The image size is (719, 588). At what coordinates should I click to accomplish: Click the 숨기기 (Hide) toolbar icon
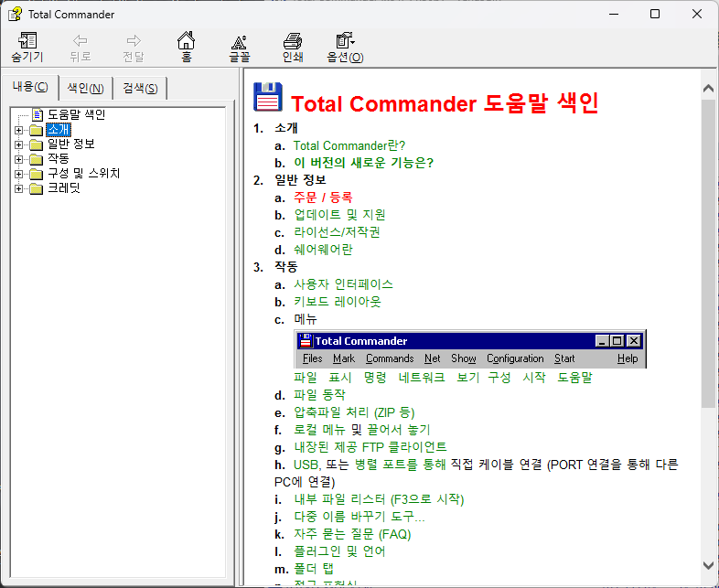(27, 40)
